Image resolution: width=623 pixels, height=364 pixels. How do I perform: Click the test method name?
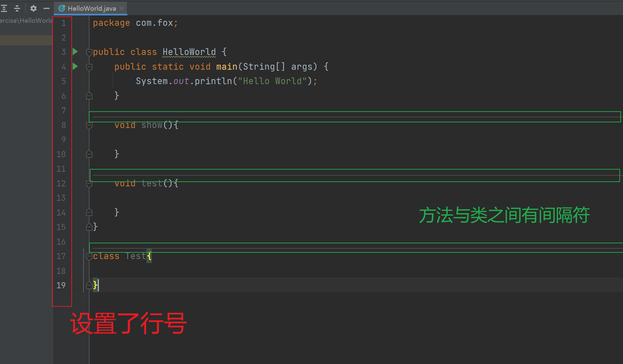[152, 183]
